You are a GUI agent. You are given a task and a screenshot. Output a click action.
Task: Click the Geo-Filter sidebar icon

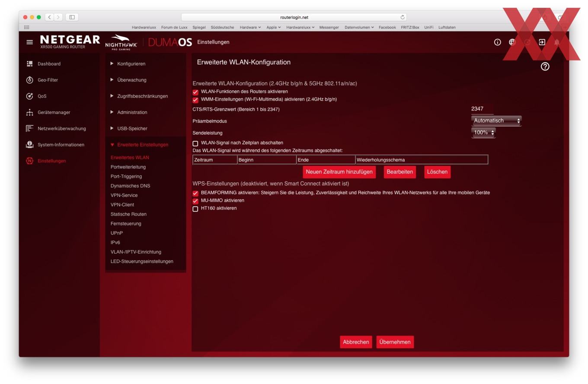click(29, 80)
